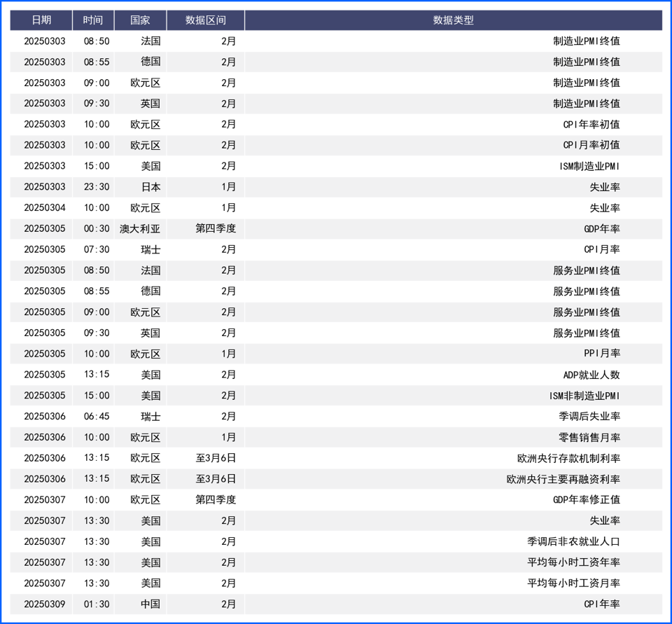Viewport: 672px width, 624px height.
Task: Click the date 20250304
Action: [x=45, y=207]
